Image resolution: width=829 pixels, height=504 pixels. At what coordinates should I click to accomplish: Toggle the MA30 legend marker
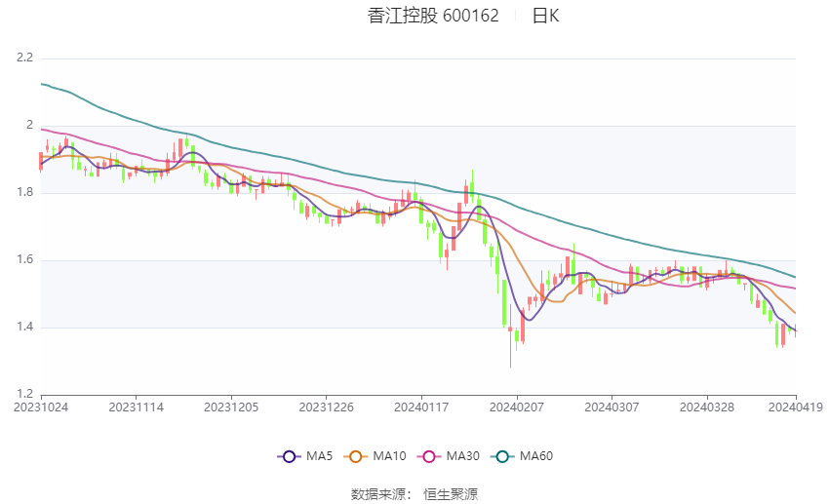click(427, 455)
